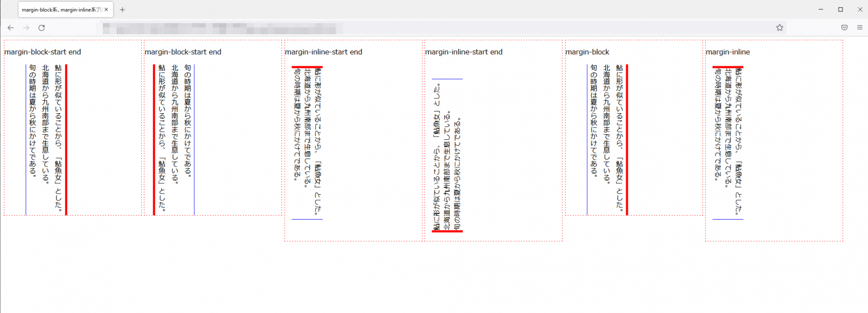Viewport: 868px width, 313px height.
Task: Maximize the browser window
Action: 840,10
